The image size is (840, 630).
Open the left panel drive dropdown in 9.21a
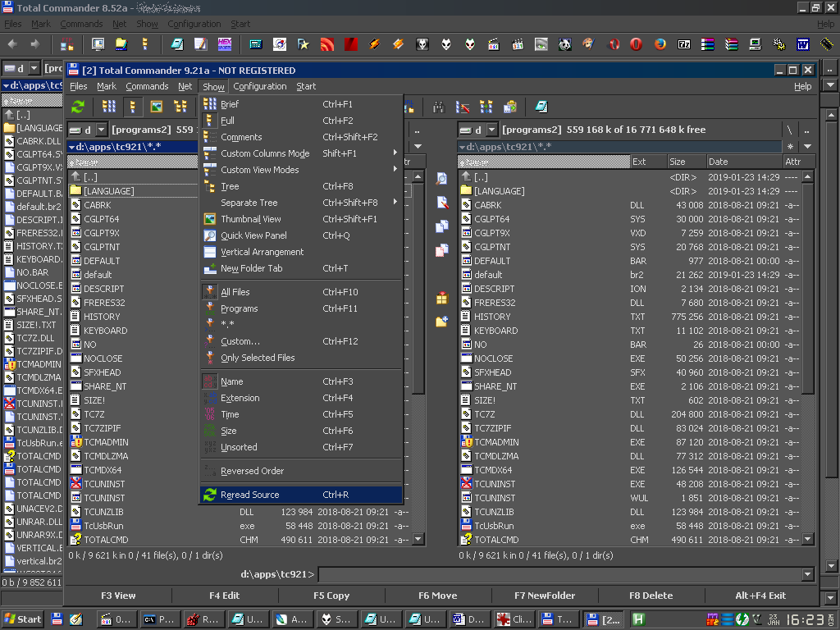click(x=101, y=130)
